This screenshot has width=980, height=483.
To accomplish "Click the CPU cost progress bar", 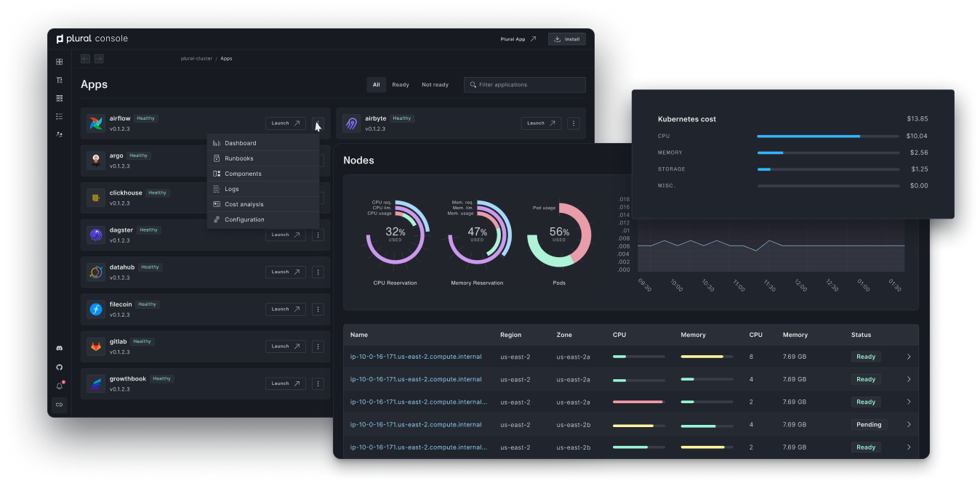I will pyautogui.click(x=827, y=137).
